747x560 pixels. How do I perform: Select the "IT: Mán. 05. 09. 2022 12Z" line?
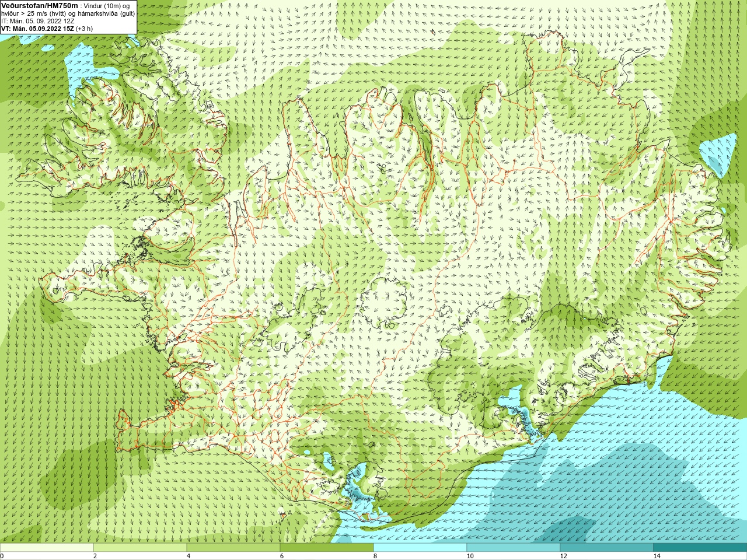(38, 21)
